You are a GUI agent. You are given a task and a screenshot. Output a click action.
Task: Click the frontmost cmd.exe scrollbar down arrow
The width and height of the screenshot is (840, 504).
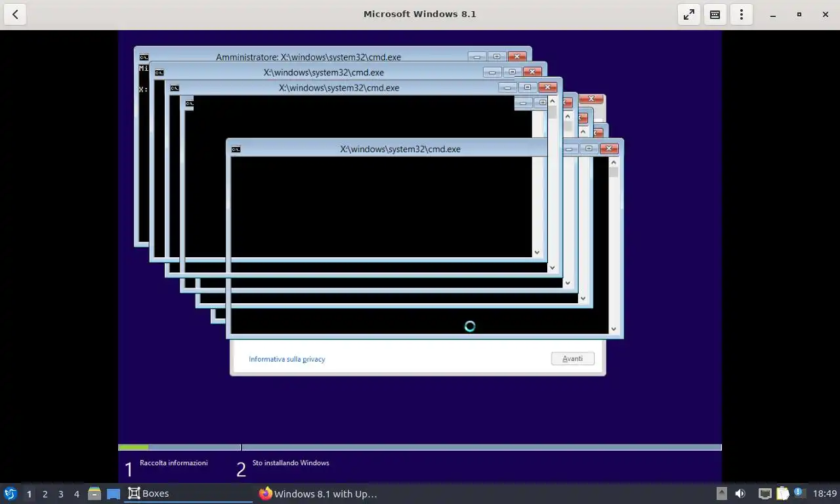coord(614,329)
